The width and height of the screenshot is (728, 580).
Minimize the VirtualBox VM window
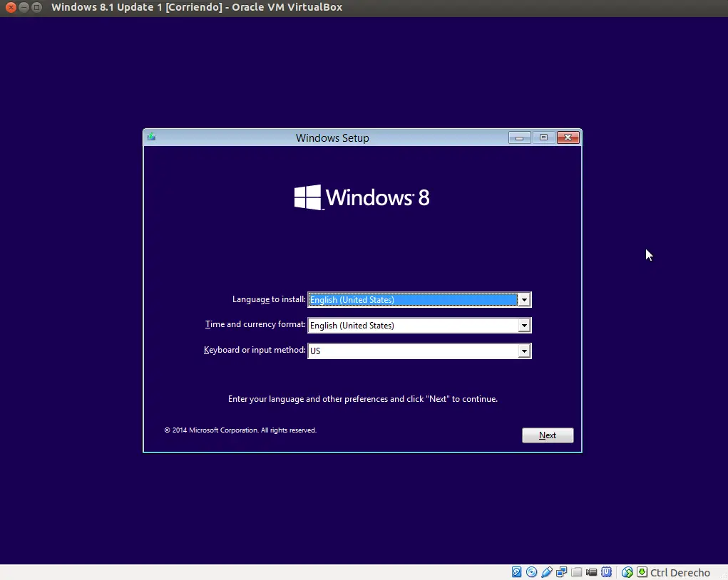point(24,7)
